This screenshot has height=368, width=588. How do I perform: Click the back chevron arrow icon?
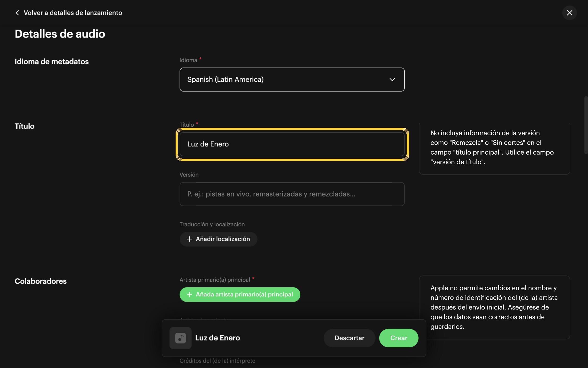pyautogui.click(x=17, y=13)
